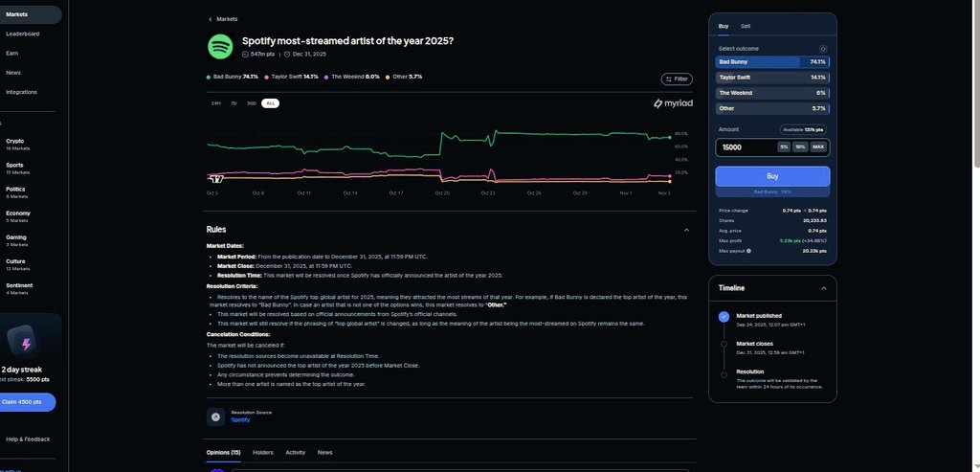The height and width of the screenshot is (472, 980).
Task: Choose Bad Bunny outcome in trade panel
Action: 772,62
